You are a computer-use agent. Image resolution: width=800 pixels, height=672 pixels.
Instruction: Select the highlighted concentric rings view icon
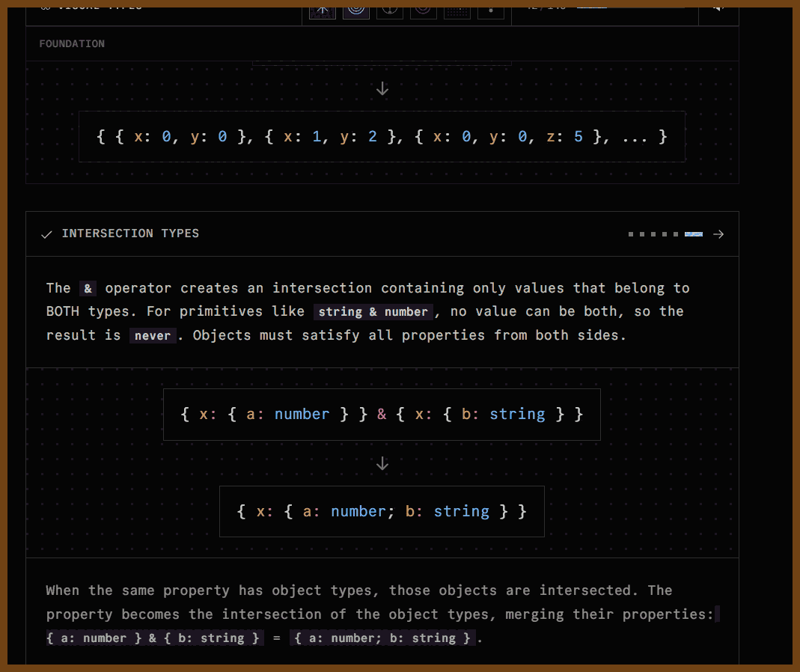(x=356, y=8)
